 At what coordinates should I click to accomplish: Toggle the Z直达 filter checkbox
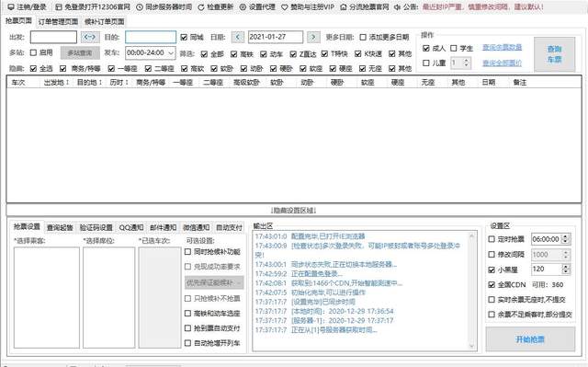point(293,54)
